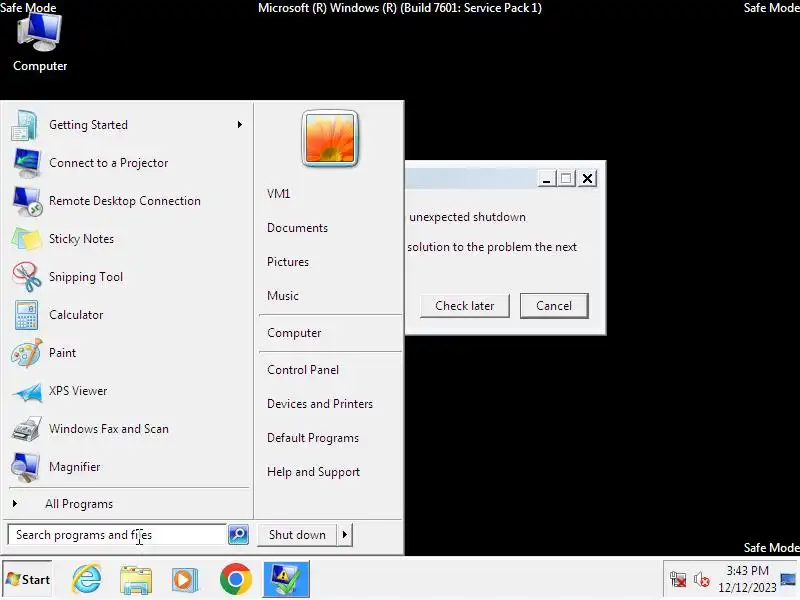This screenshot has height=600, width=800.
Task: Click the network tray icon
Action: pyautogui.click(x=678, y=580)
